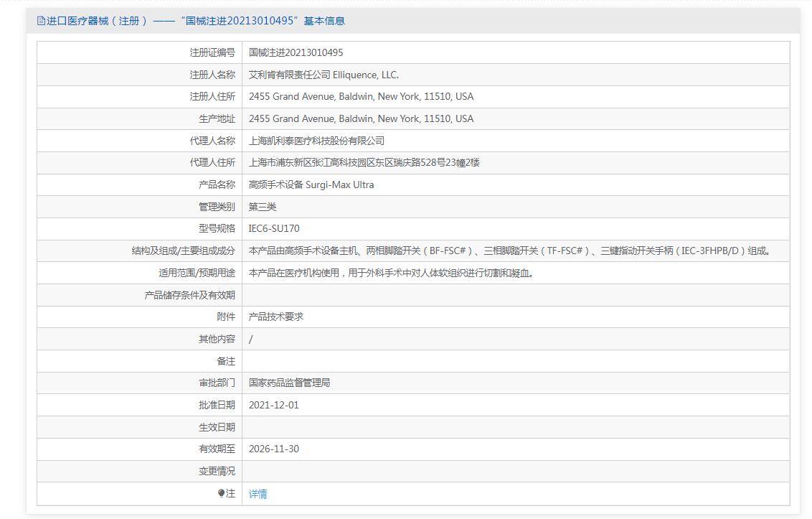Click the 注册证编号 label
The image size is (812, 519).
pos(212,52)
